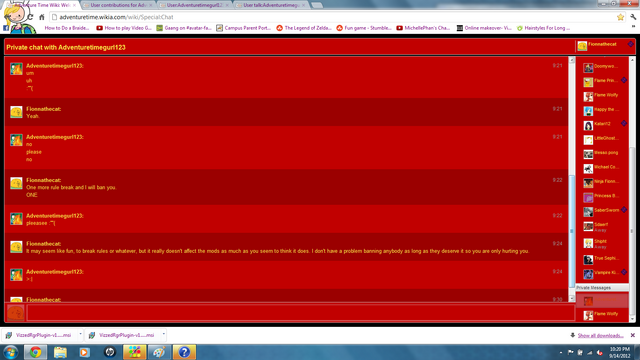Open Doomywo... user avatar in chat list
Viewport: 640px width, 360px height.
pos(588,68)
